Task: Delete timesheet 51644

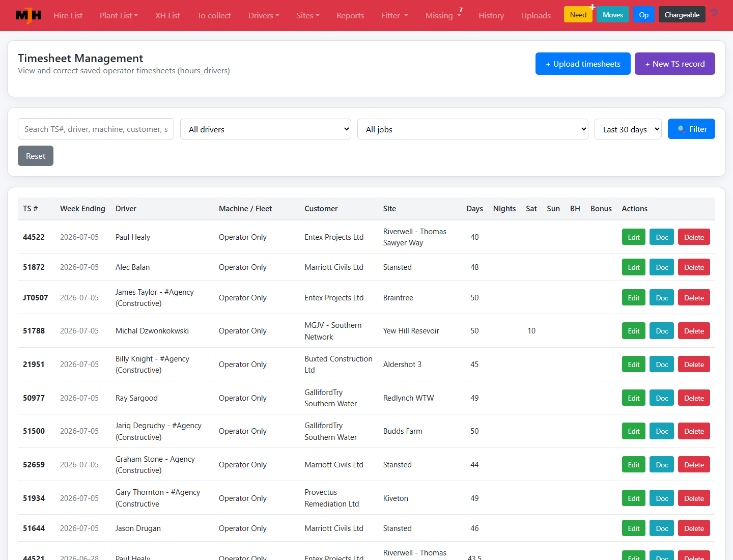Action: pyautogui.click(x=694, y=528)
